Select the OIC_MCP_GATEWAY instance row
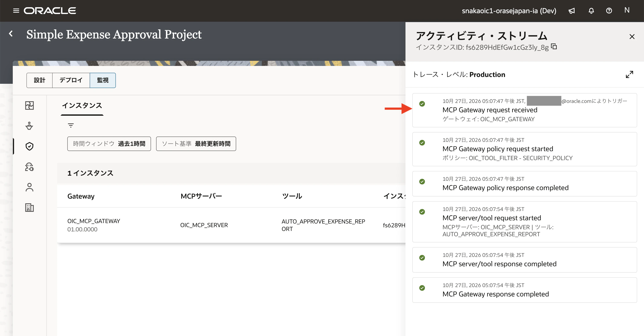 coord(231,225)
